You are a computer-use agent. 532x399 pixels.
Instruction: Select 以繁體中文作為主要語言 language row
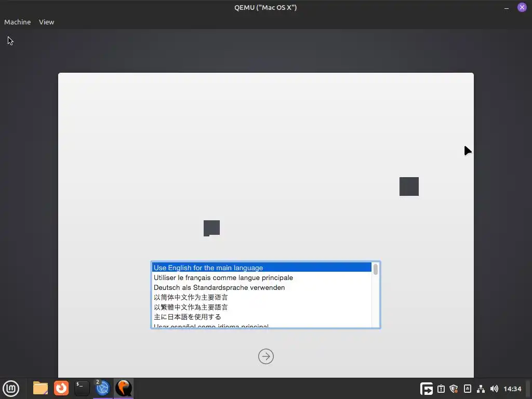coord(262,307)
